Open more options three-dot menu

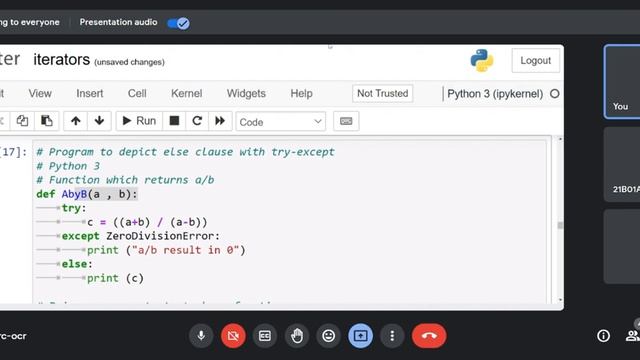tap(392, 336)
